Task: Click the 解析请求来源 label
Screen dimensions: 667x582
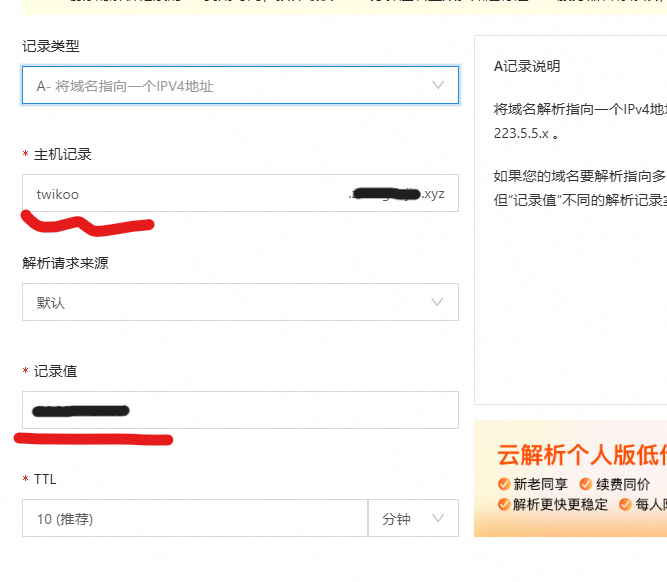Action: [65, 263]
